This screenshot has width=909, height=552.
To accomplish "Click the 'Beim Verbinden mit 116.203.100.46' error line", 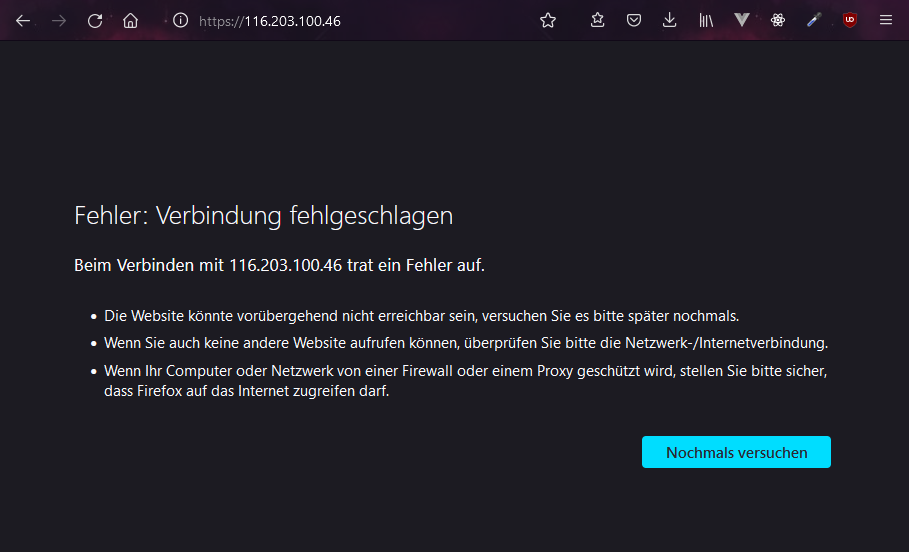I will (279, 265).
